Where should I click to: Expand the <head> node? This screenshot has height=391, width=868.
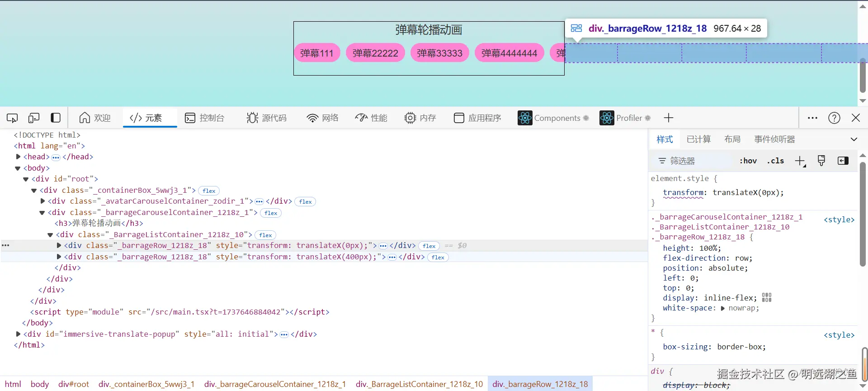18,157
